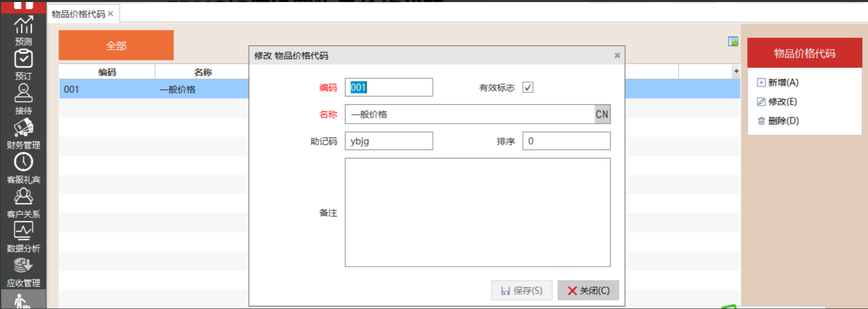Expand the column chooser plus in table header

(736, 72)
